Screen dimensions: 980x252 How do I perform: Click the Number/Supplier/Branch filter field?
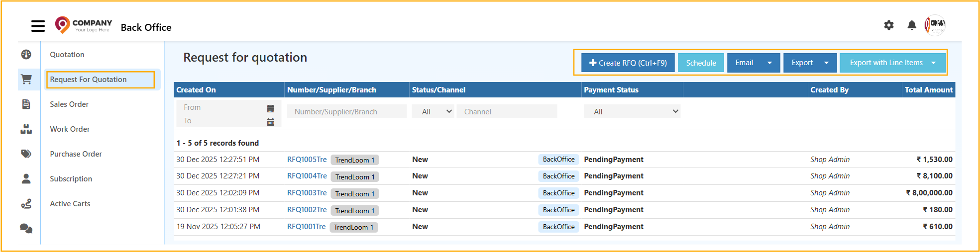(x=346, y=112)
